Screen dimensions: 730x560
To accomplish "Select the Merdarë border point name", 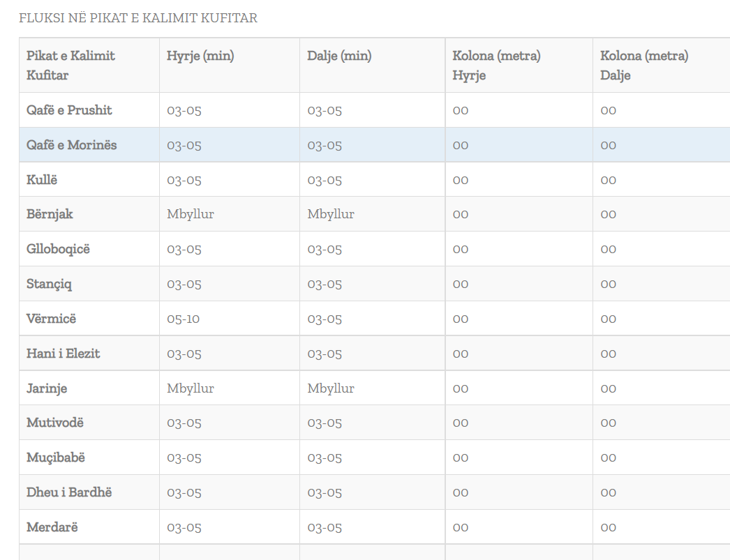I will tap(52, 527).
